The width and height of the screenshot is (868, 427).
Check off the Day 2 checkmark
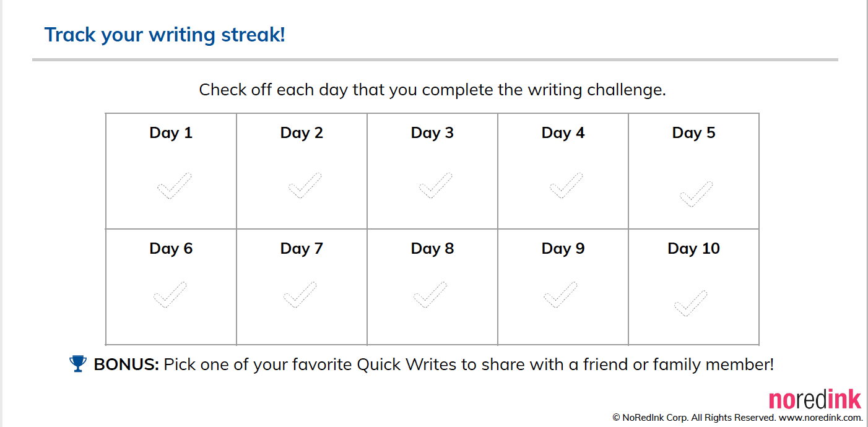click(x=304, y=186)
